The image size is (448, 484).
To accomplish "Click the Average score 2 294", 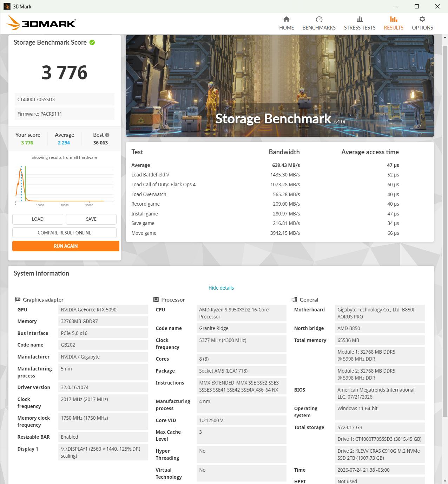I will pos(64,143).
